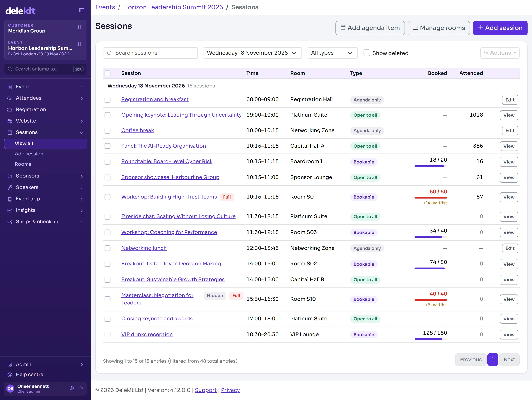Check the Networking lunch row checkbox
This screenshot has height=400, width=532.
[108, 248]
